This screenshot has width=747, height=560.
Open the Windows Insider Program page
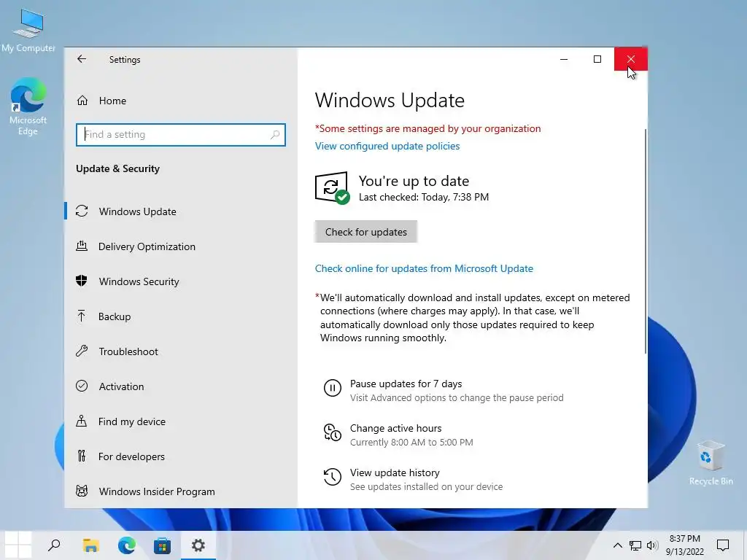181,491
